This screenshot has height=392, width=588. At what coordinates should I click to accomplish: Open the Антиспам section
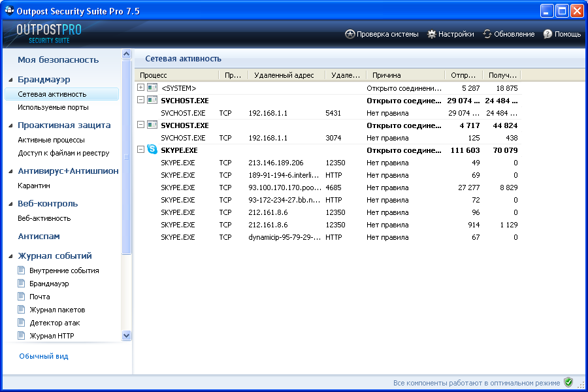(39, 237)
